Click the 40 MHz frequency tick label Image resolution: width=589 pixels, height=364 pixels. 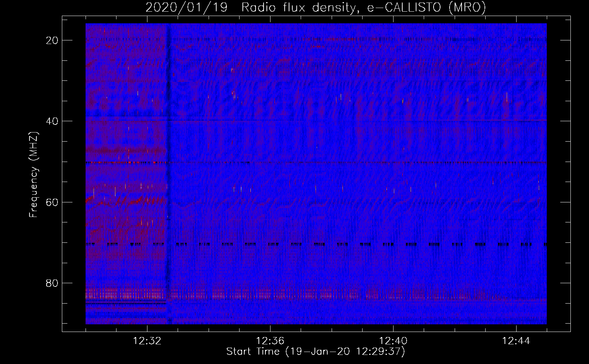point(52,121)
